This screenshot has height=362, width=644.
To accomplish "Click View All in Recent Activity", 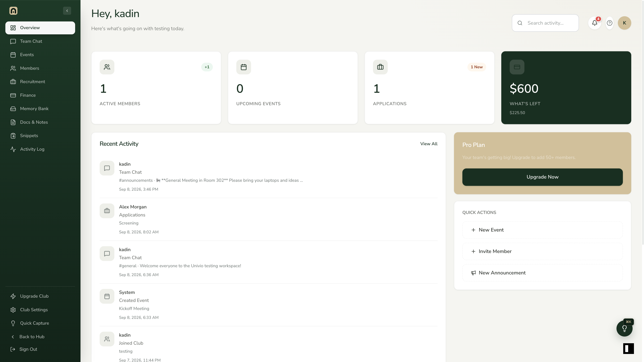I will (429, 144).
